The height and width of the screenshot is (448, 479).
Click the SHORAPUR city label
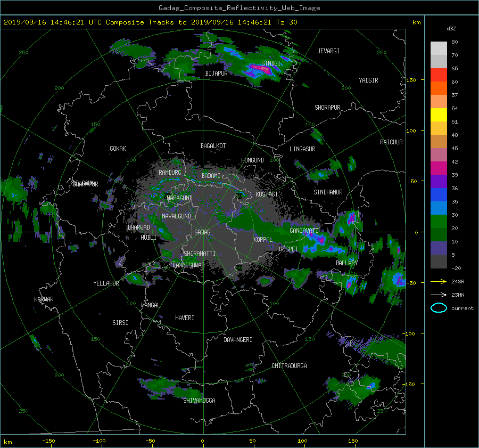click(327, 108)
